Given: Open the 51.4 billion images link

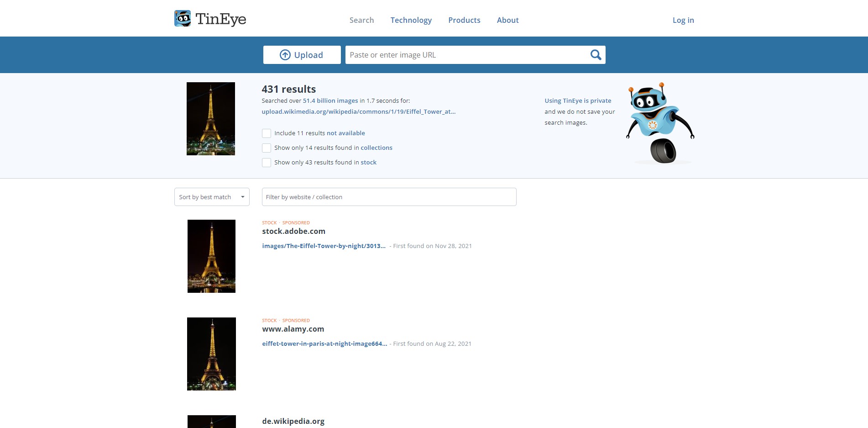Looking at the screenshot, I should tap(330, 100).
